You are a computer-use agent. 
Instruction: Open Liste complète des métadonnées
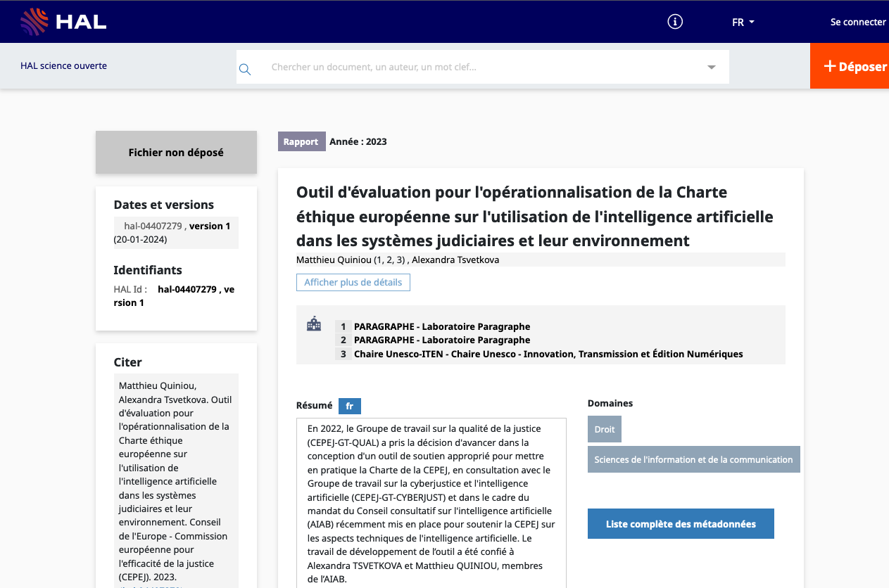(680, 524)
